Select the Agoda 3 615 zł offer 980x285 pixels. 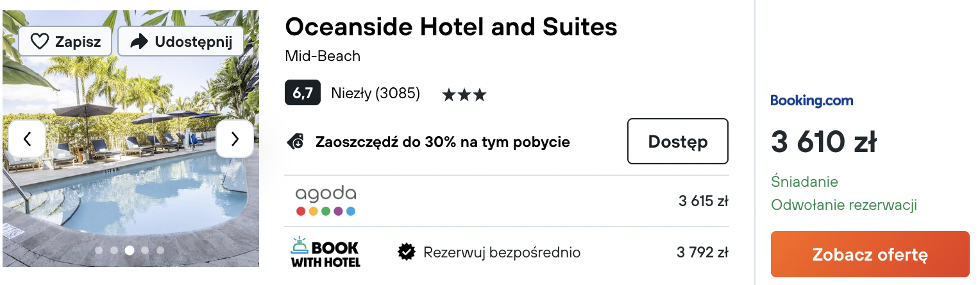507,201
